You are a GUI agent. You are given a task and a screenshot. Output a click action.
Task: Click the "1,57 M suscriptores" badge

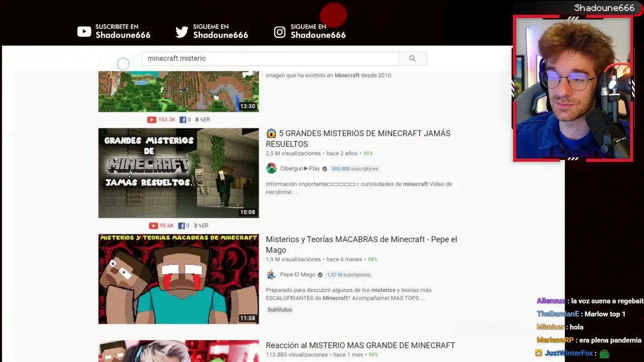tap(349, 275)
